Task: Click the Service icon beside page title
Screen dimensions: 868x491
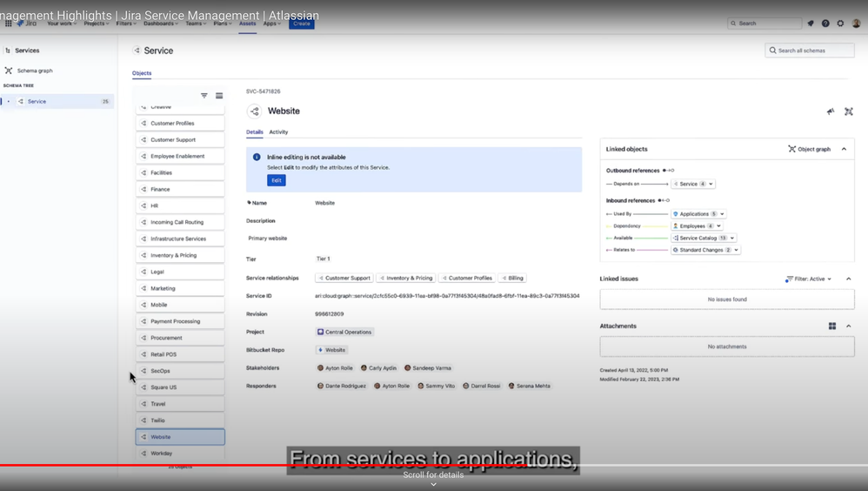Action: 137,50
